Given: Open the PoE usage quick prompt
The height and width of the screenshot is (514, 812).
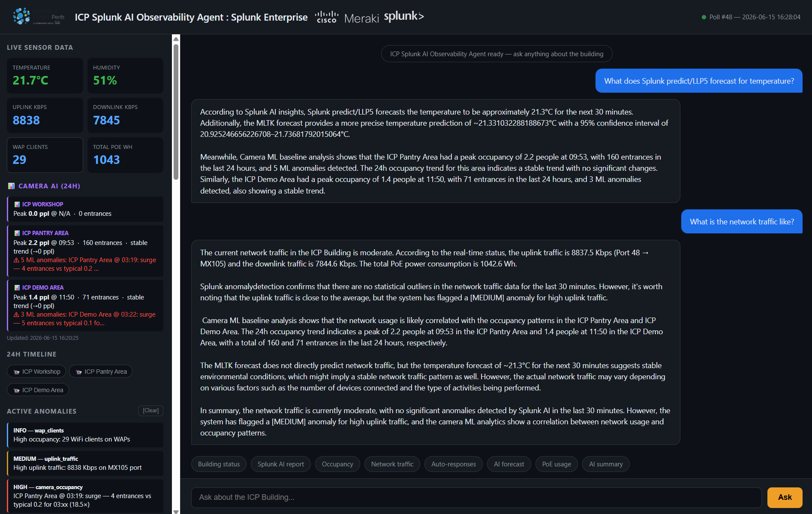Looking at the screenshot, I should [x=556, y=464].
